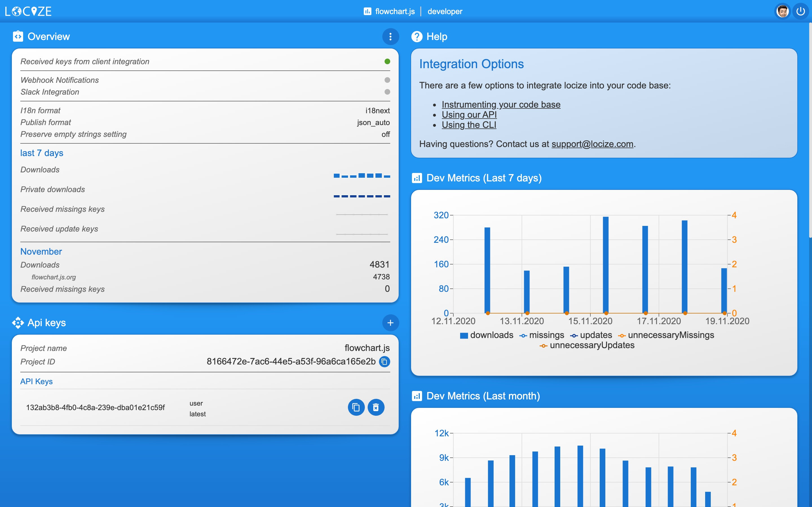Click the Locize logo

(x=28, y=11)
